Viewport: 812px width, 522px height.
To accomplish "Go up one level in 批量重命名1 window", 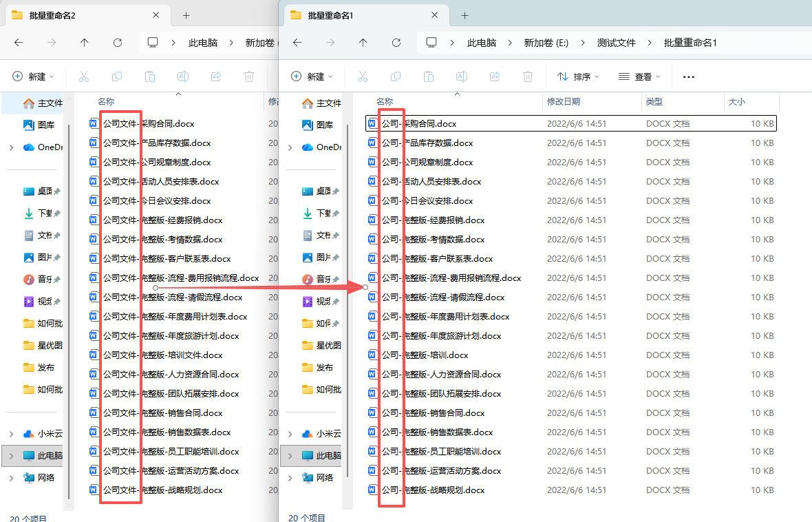I will tap(363, 43).
